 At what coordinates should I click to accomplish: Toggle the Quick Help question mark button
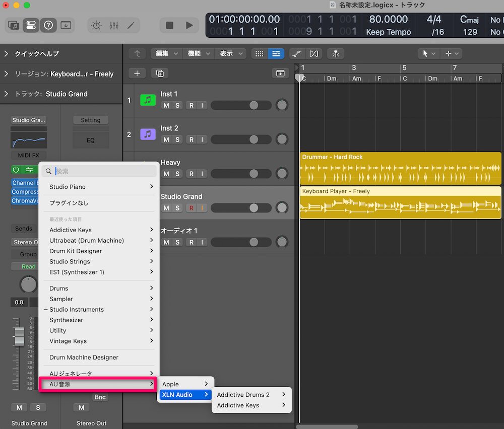point(48,25)
